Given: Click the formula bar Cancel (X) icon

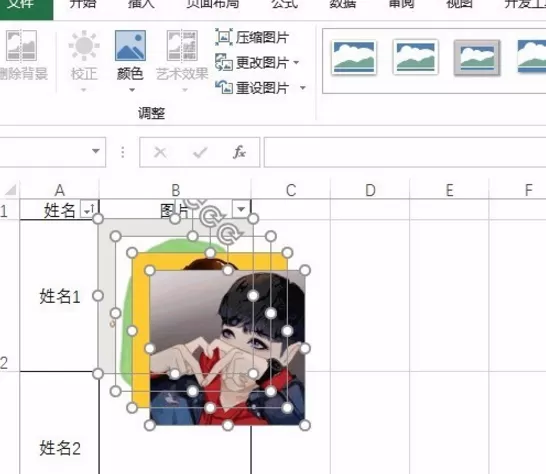Looking at the screenshot, I should [x=160, y=152].
